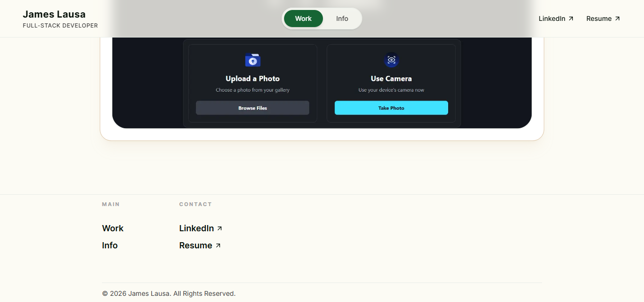This screenshot has height=302, width=644.
Task: Open the footer LinkedIn contact link
Action: click(196, 228)
